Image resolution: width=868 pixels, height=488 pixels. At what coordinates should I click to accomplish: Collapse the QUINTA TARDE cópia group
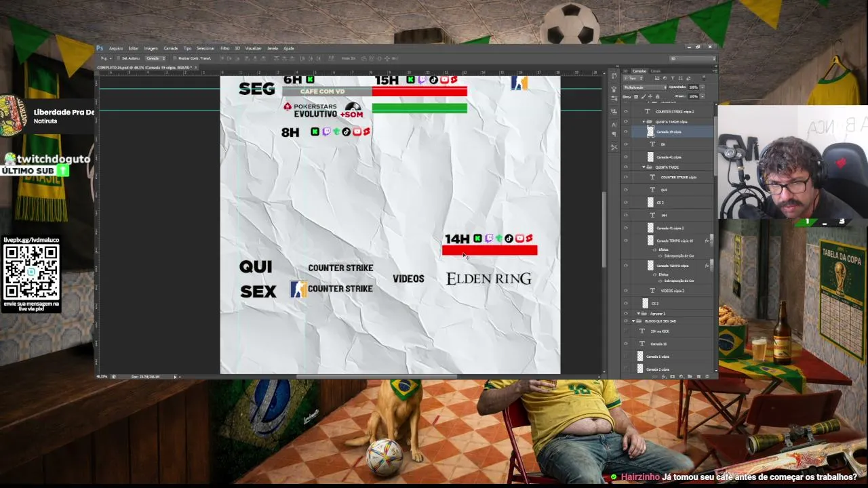click(644, 122)
